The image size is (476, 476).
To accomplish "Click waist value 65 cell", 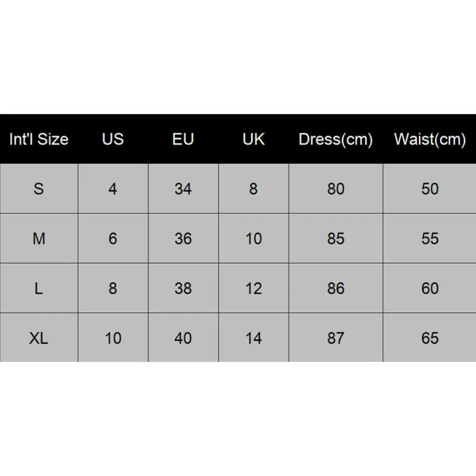I will [430, 338].
